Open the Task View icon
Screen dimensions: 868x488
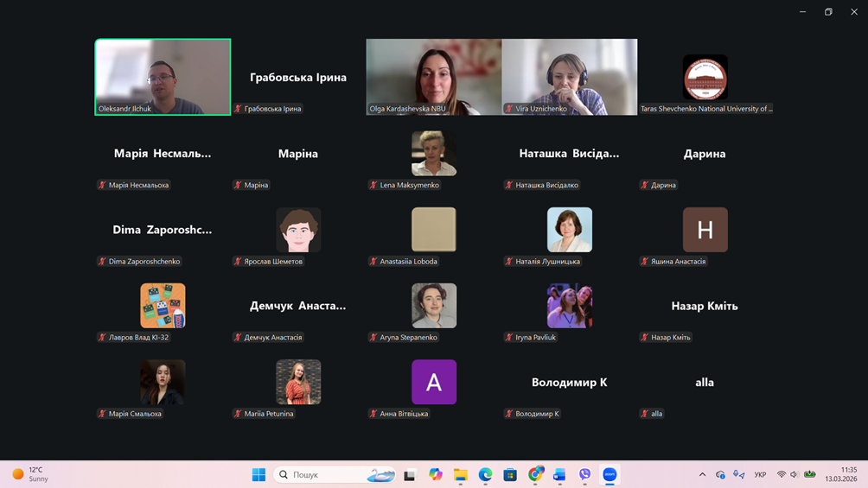click(410, 474)
